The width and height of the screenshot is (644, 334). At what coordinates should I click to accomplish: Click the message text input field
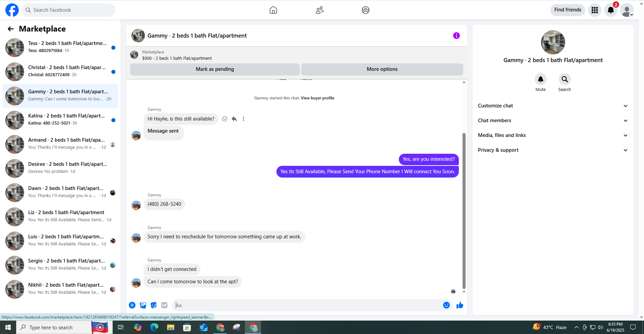click(x=307, y=305)
